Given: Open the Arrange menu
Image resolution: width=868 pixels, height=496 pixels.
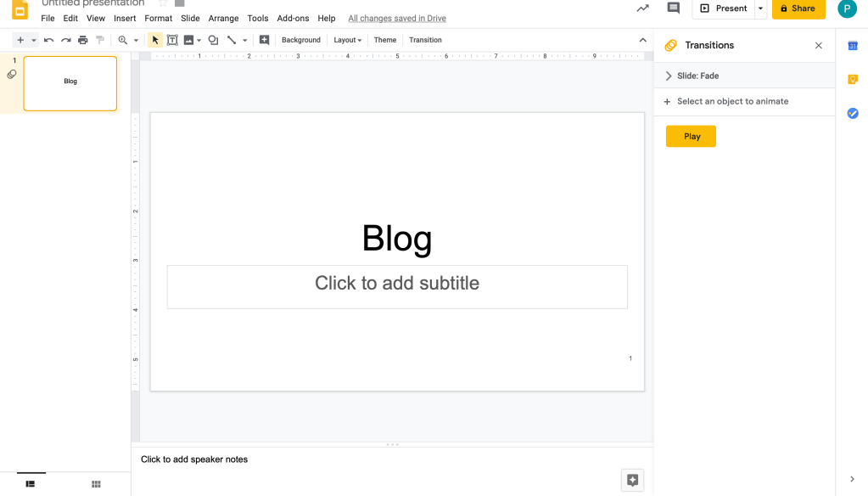Looking at the screenshot, I should (x=223, y=18).
